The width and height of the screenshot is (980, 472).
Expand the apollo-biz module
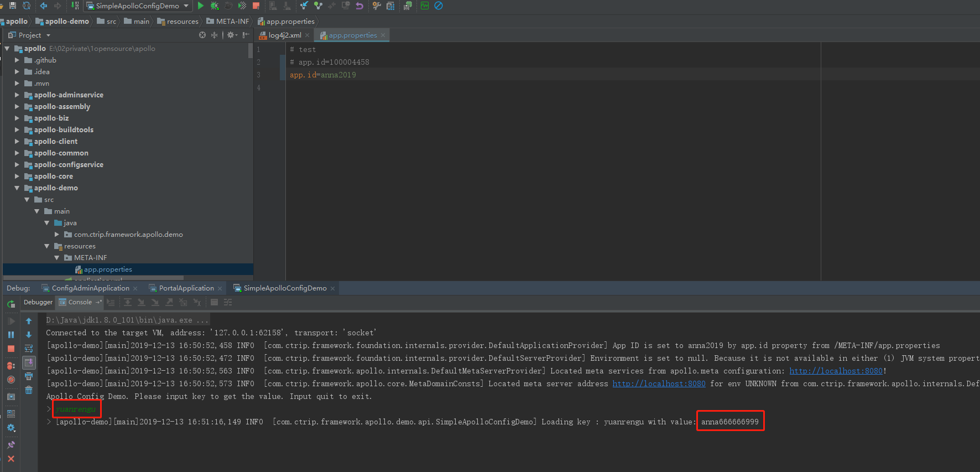tap(17, 118)
